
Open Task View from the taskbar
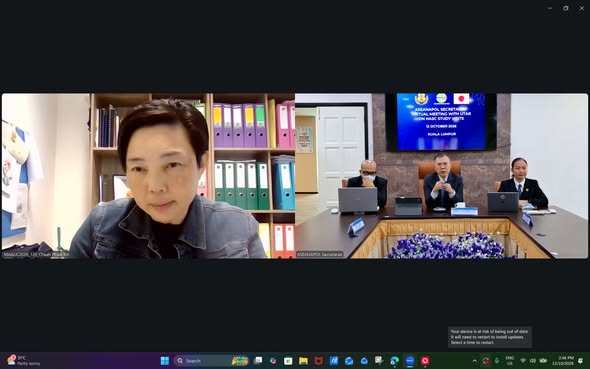(x=258, y=361)
